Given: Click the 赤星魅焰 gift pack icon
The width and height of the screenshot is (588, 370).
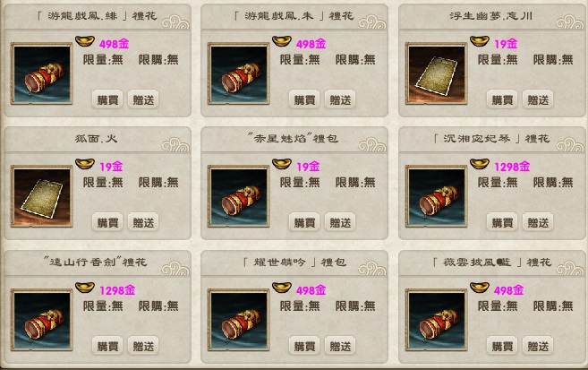Looking at the screenshot, I should point(238,196).
